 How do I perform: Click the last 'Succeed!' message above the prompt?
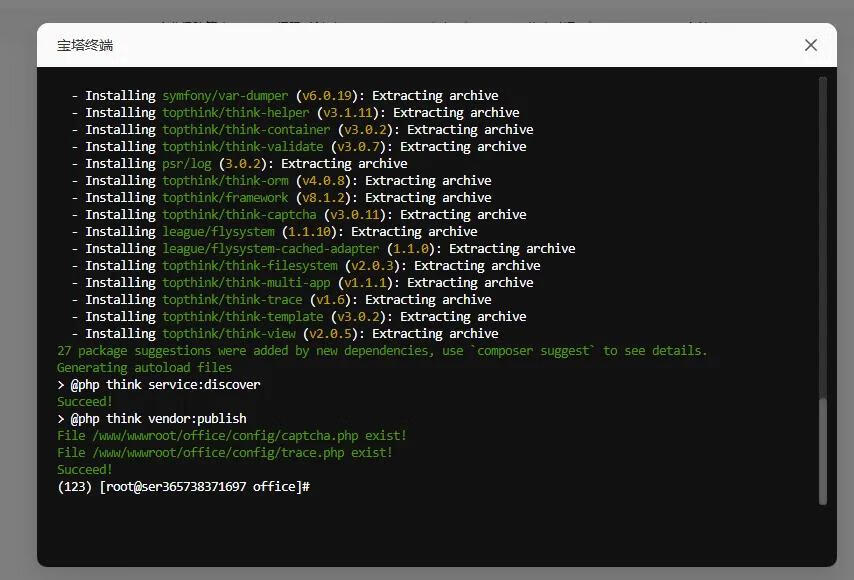(x=84, y=469)
